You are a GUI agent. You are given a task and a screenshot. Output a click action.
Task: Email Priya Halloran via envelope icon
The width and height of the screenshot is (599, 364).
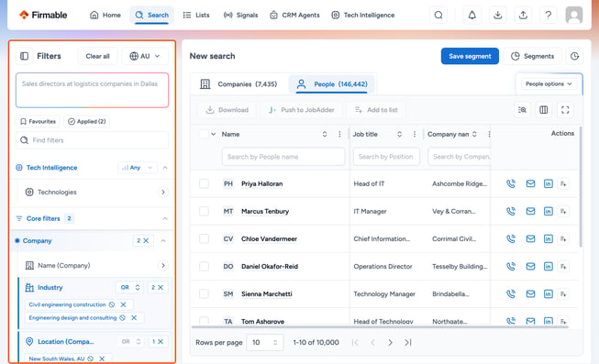(530, 183)
